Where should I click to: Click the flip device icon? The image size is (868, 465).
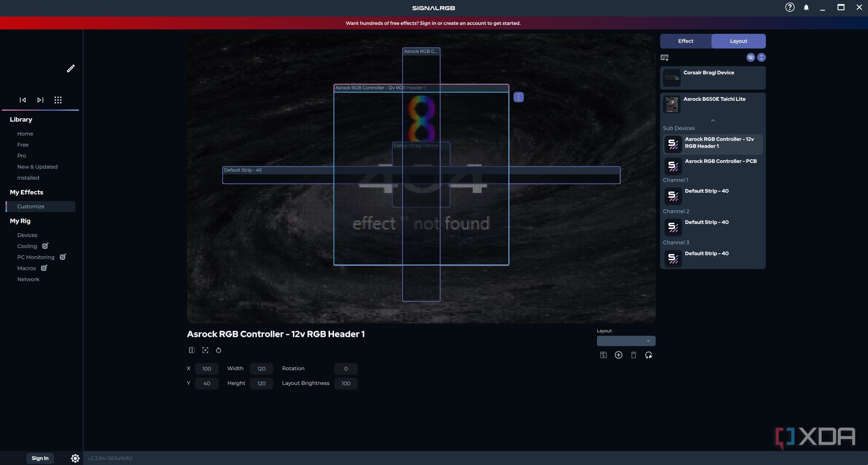point(192,350)
